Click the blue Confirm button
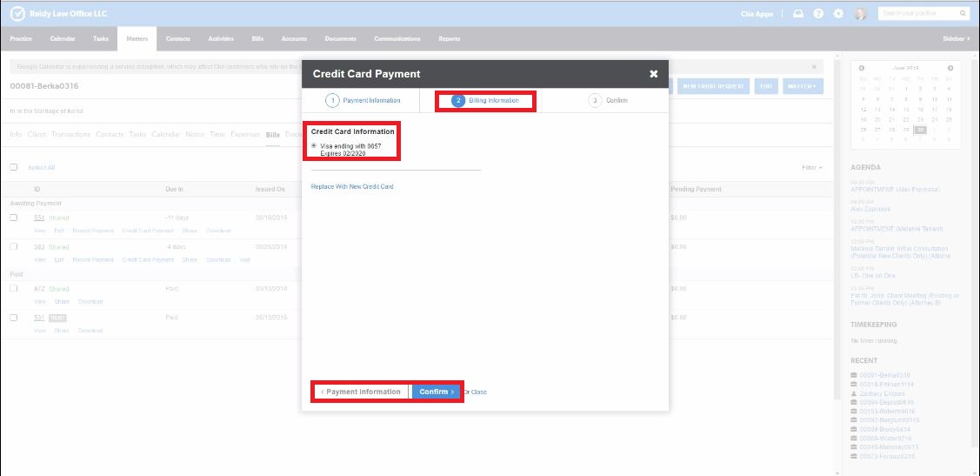 [x=437, y=392]
